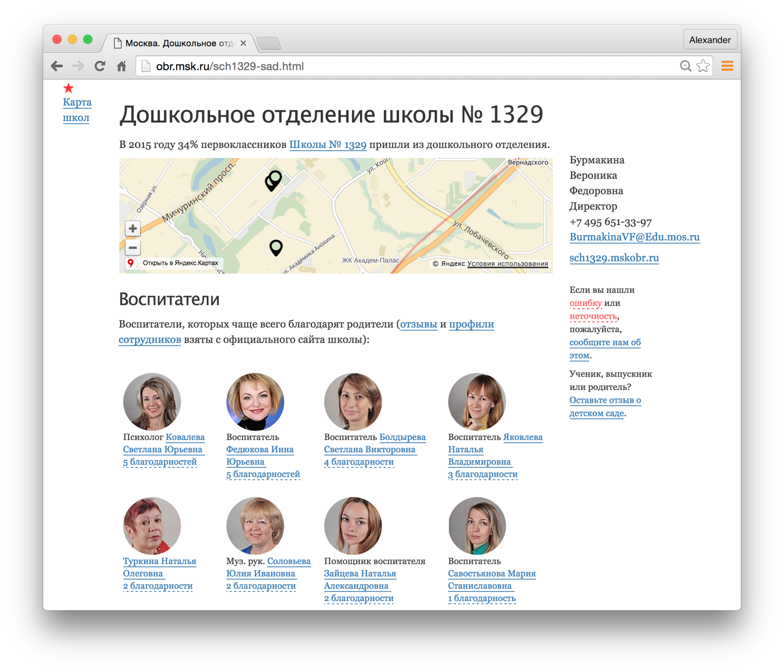This screenshot has width=784, height=672.
Task: Open the browser home page icon
Action: point(121,66)
